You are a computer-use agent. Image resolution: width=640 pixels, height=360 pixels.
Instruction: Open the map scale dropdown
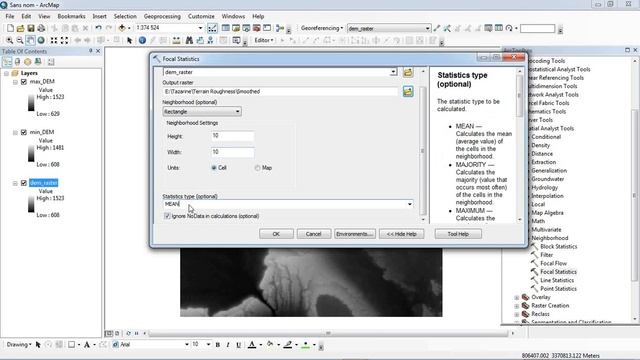pos(200,28)
